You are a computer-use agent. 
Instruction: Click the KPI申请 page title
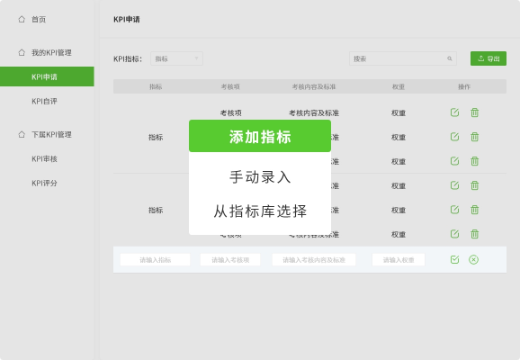point(127,19)
